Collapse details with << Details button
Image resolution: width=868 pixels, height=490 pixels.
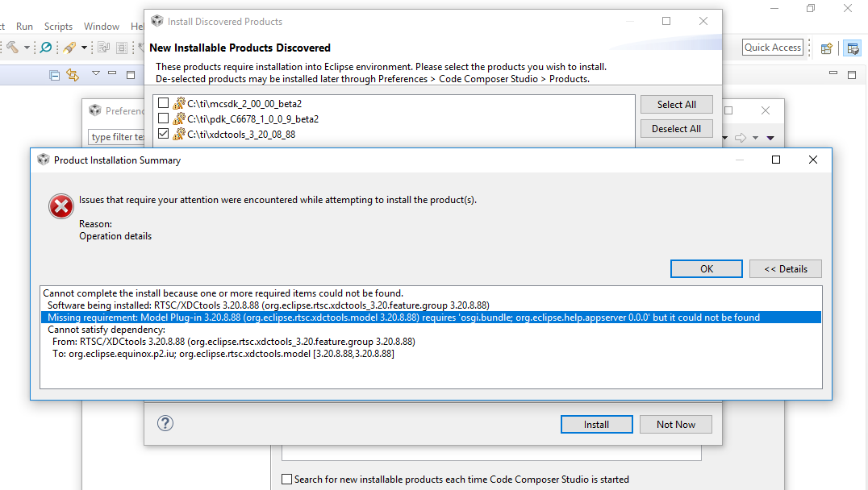pyautogui.click(x=786, y=269)
